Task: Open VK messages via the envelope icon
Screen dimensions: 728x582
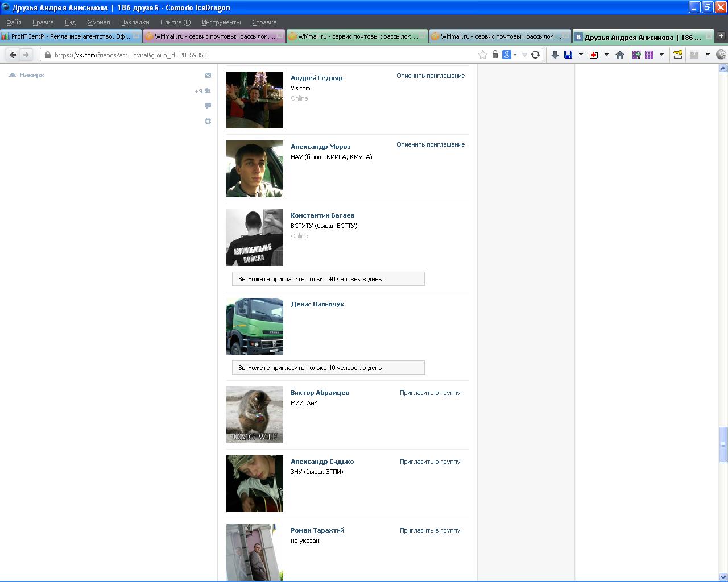Action: click(x=208, y=75)
